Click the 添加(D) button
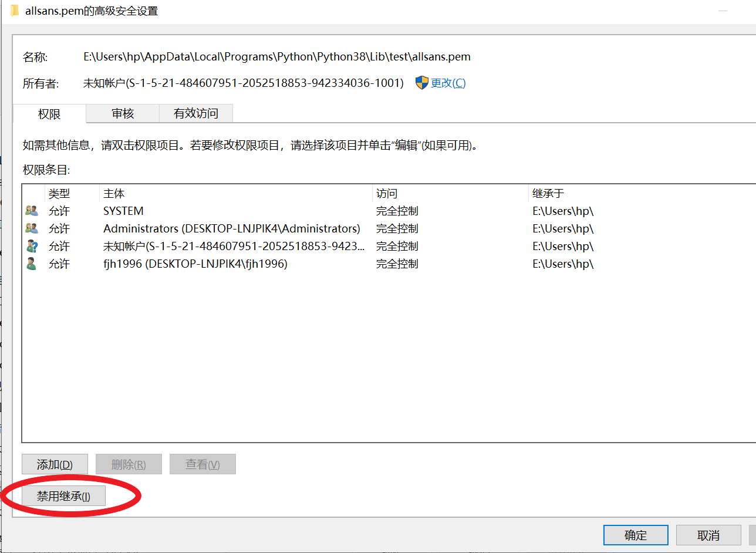Screen dimensions: 756x553 tap(55, 464)
